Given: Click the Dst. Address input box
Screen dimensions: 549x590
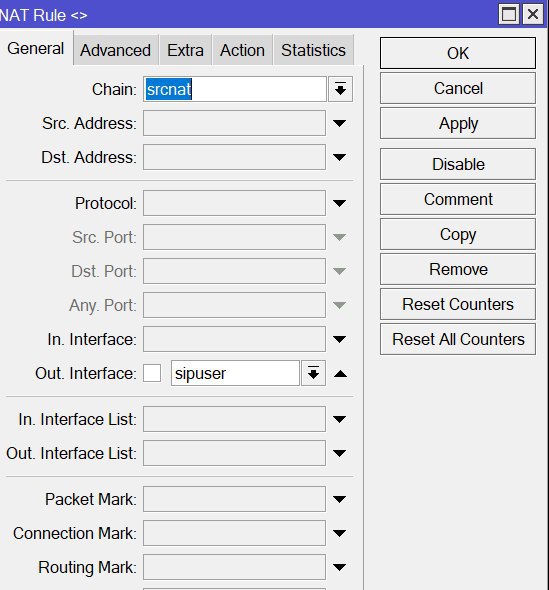Looking at the screenshot, I should [234, 157].
